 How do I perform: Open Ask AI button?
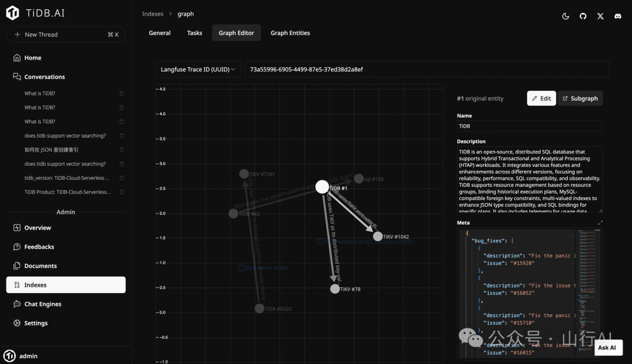608,348
